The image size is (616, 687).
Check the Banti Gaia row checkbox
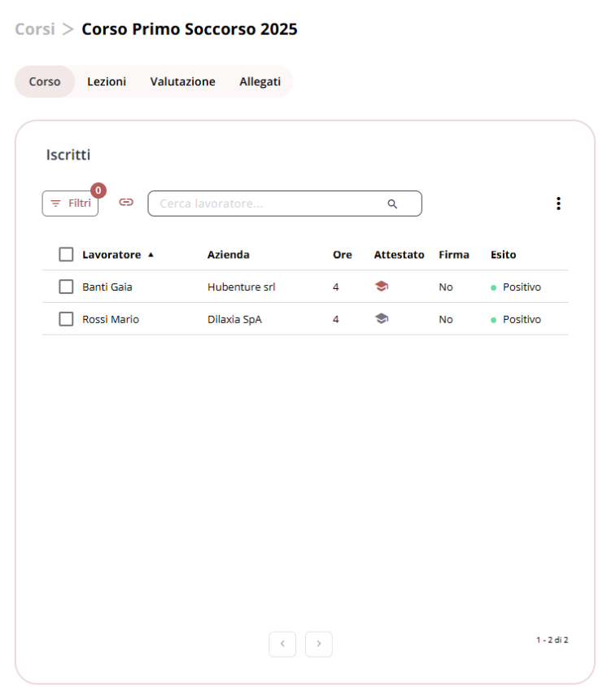tap(66, 287)
